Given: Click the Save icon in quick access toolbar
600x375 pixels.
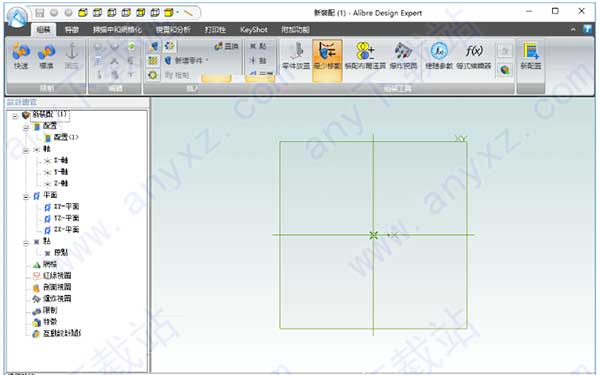Looking at the screenshot, I should click(x=40, y=13).
